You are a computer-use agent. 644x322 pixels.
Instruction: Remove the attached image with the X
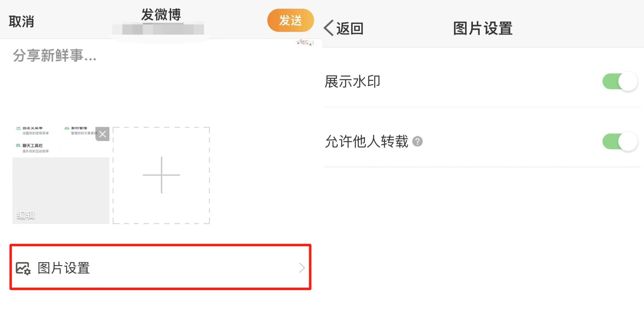pyautogui.click(x=102, y=134)
